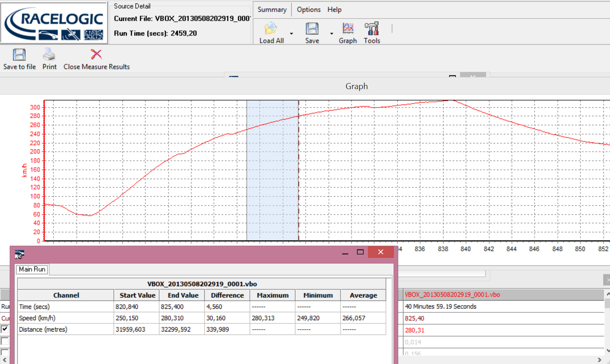The height and width of the screenshot is (364, 610).
Task: Click Close Measure Results red X icon
Action: (x=96, y=55)
